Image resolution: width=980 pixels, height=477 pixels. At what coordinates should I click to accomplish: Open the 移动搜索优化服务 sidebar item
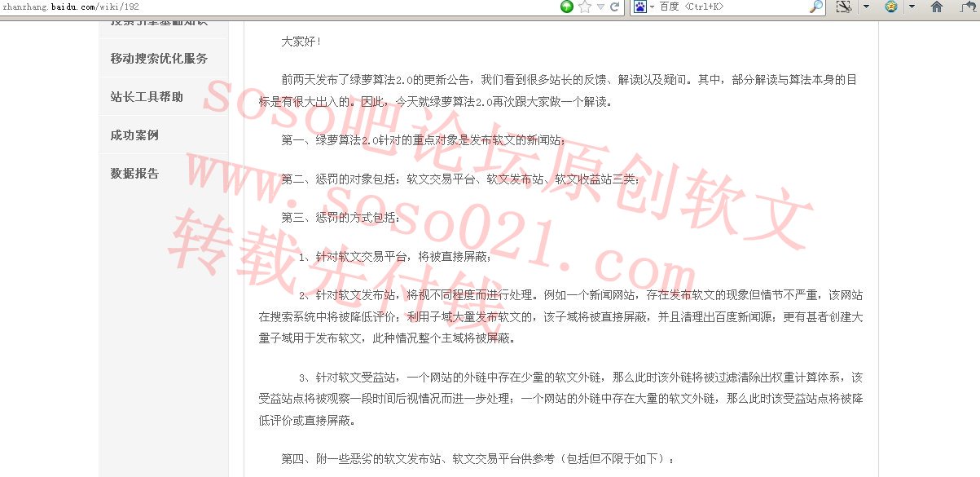159,59
